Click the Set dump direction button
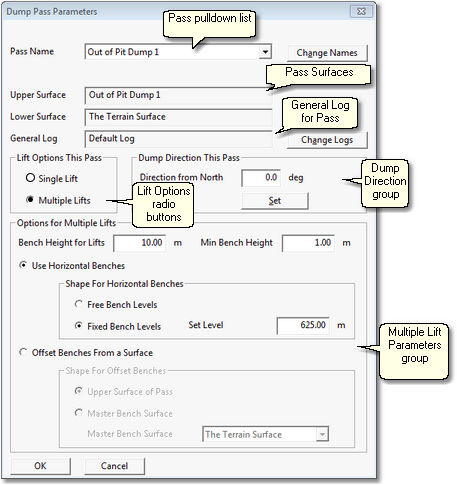The image size is (457, 486). point(275,201)
